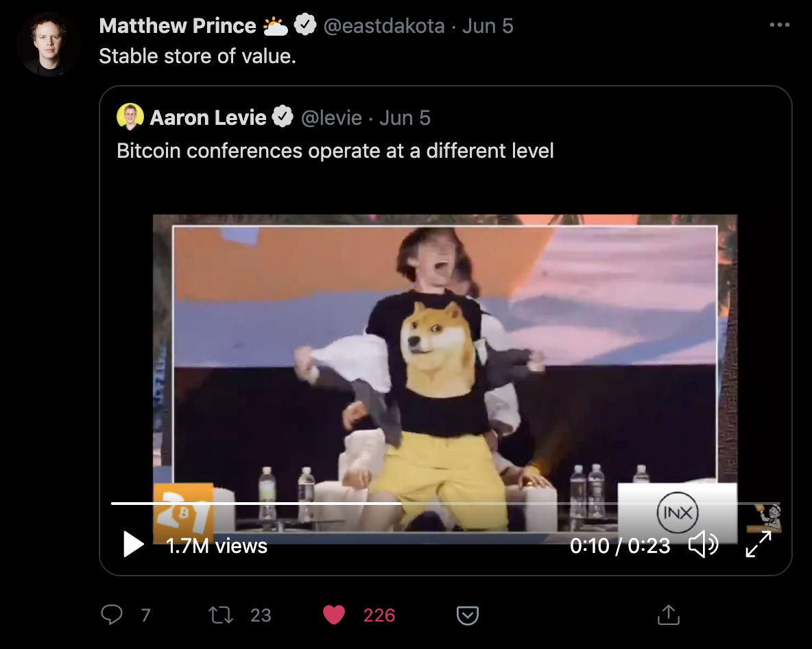This screenshot has height=649, width=812.
Task: Click the reply speech bubble icon
Action: [x=111, y=615]
